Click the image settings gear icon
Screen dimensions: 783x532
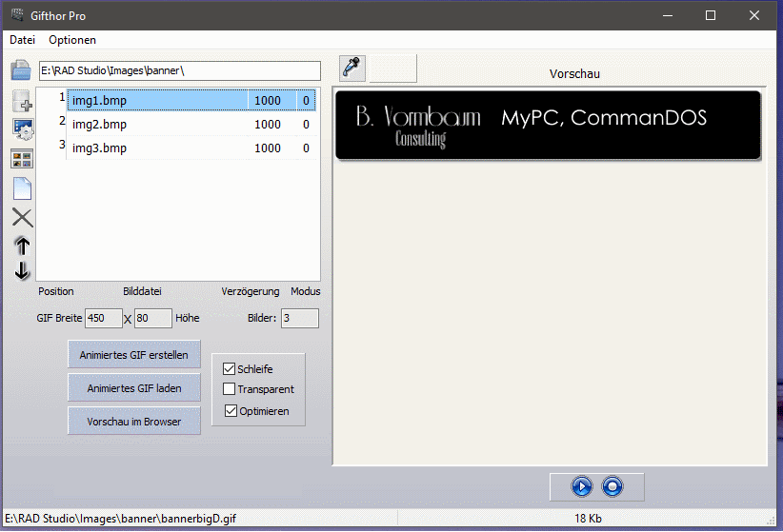click(23, 129)
